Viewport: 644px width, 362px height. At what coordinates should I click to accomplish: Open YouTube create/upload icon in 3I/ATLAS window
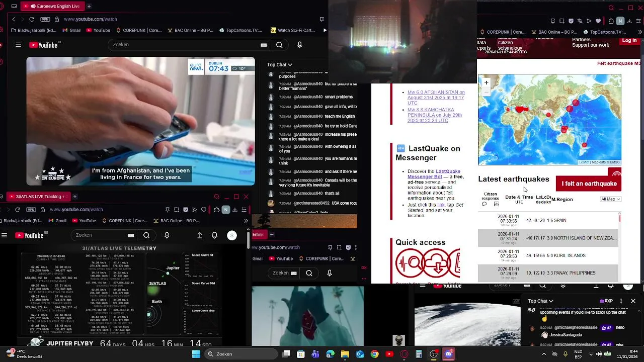[200, 235]
